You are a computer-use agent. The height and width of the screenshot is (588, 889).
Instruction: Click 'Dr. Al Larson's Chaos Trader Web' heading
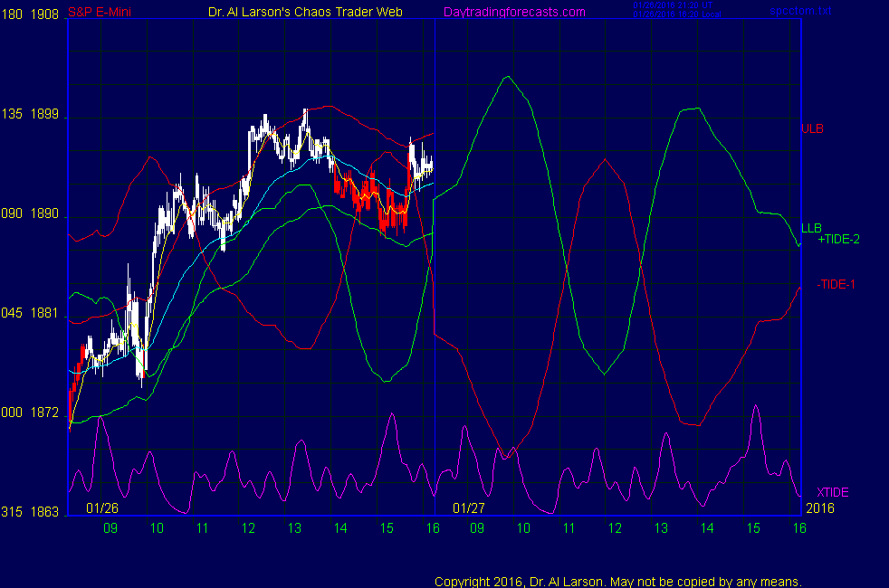coord(306,12)
